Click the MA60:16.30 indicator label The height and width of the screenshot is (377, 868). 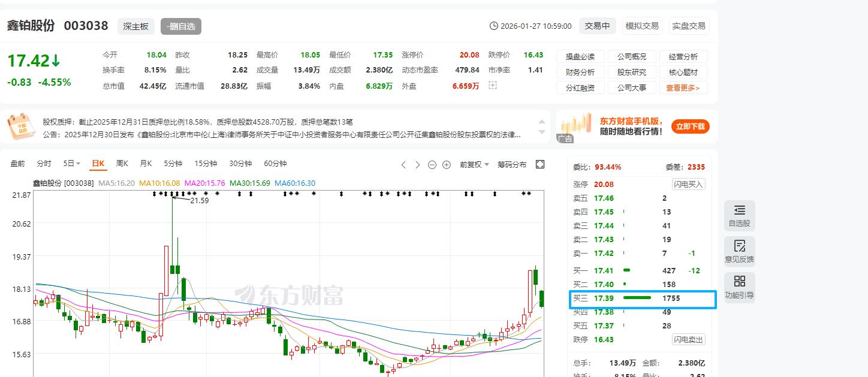295,183
